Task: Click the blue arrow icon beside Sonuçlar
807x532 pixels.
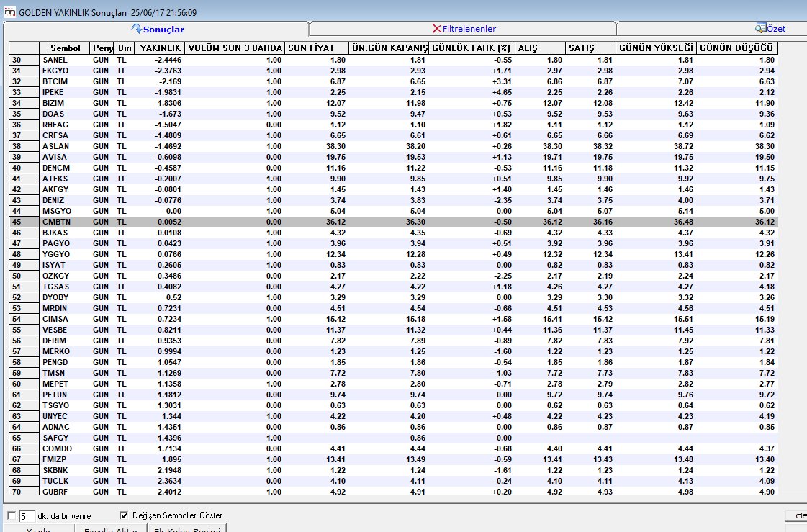Action: pyautogui.click(x=136, y=28)
